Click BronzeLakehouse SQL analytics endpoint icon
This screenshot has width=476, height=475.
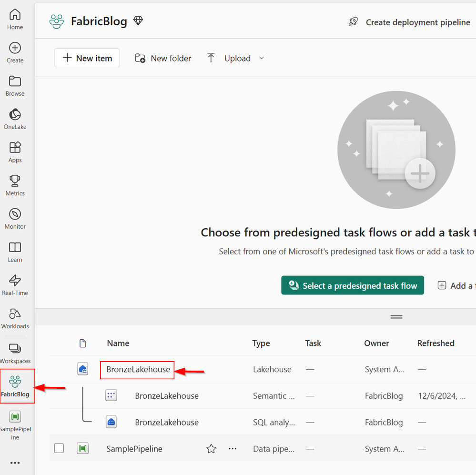[111, 422]
